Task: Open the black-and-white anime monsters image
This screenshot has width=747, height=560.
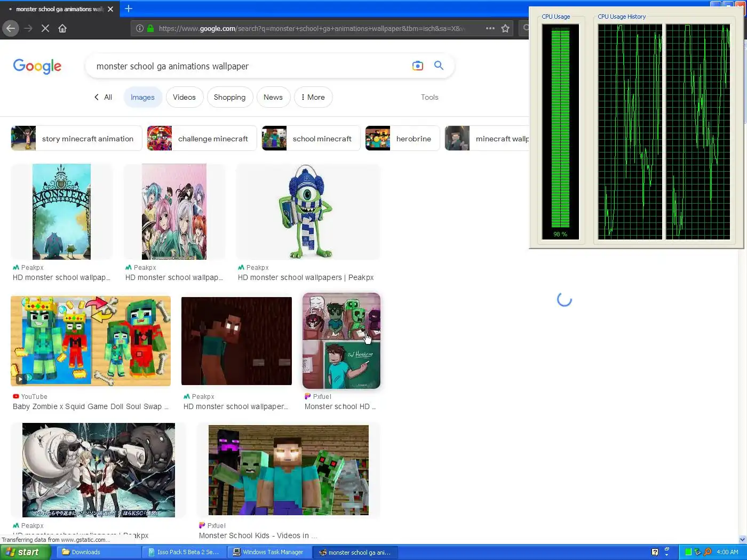Action: coord(99,470)
